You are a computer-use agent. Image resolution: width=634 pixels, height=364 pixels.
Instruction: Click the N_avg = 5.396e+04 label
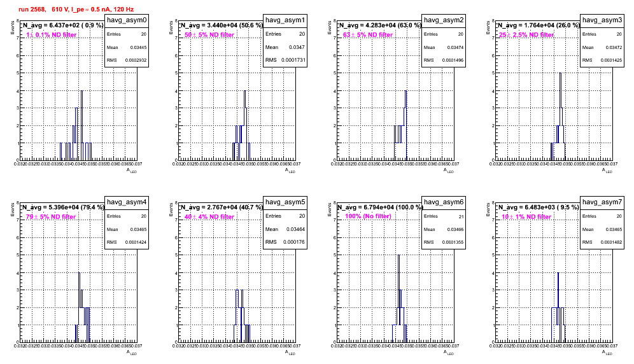(x=62, y=207)
